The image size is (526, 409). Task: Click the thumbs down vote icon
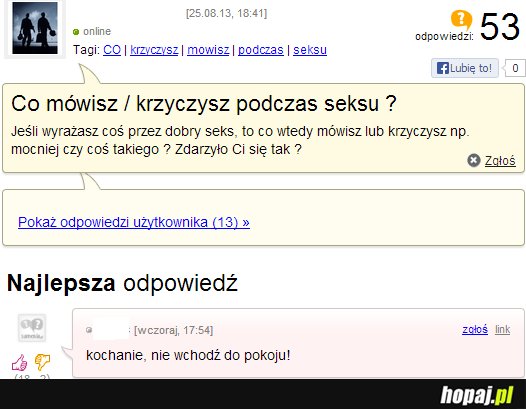point(42,362)
